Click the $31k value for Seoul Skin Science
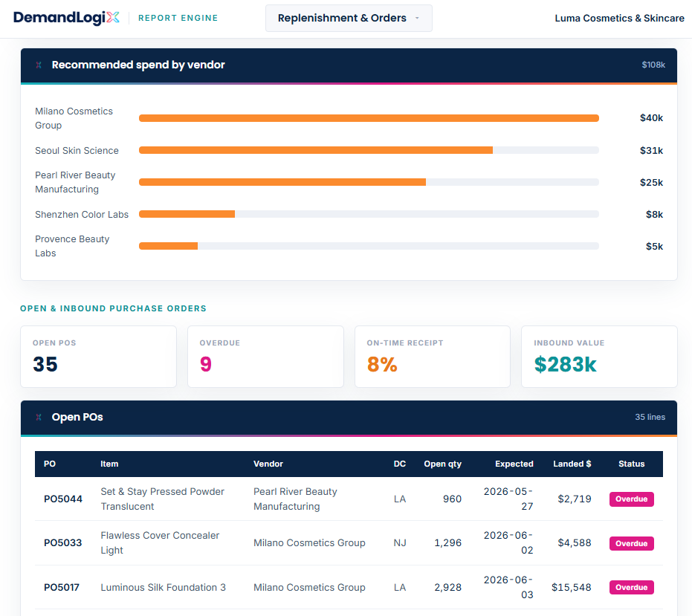Screen dimensions: 692x616 coord(651,150)
